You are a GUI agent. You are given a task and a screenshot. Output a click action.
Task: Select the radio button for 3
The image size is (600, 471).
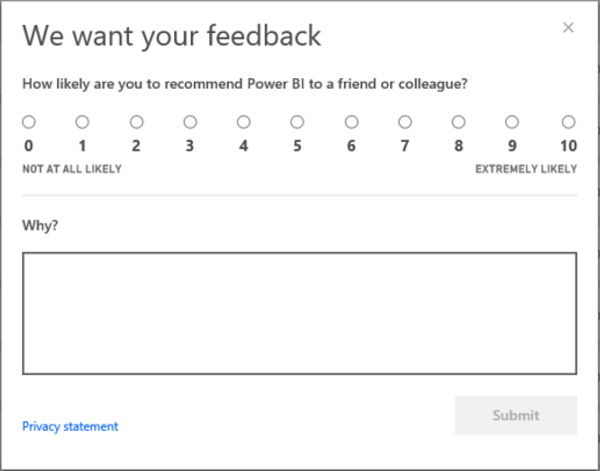[190, 122]
